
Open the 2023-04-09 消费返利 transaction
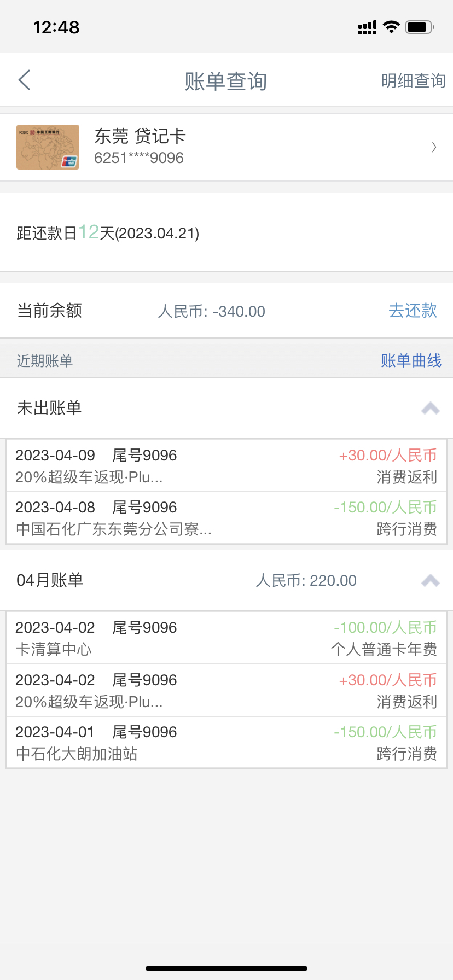226,466
